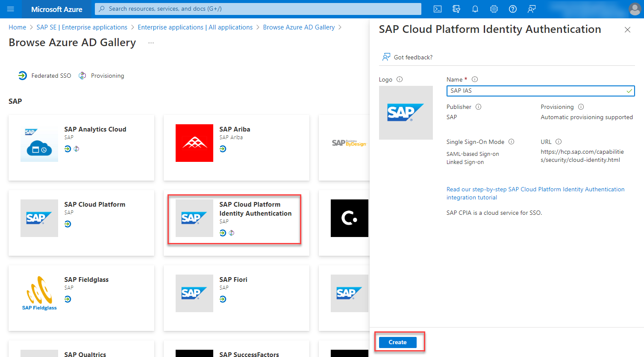The width and height of the screenshot is (644, 357).
Task: Click the Provisioning filter icon
Action: 82,76
